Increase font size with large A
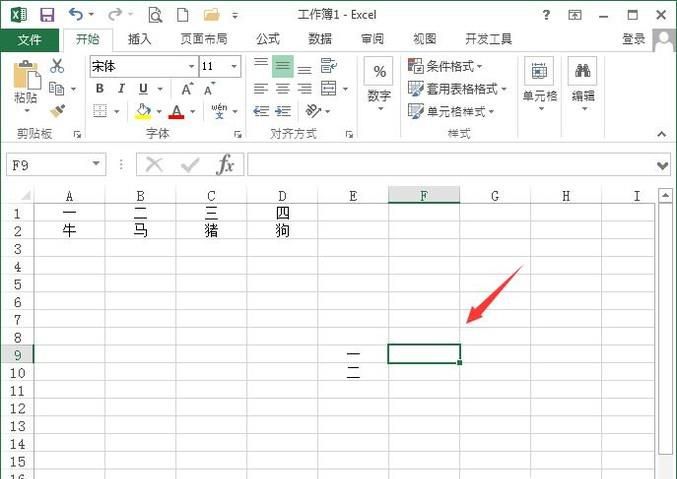This screenshot has height=479, width=677. [187, 89]
